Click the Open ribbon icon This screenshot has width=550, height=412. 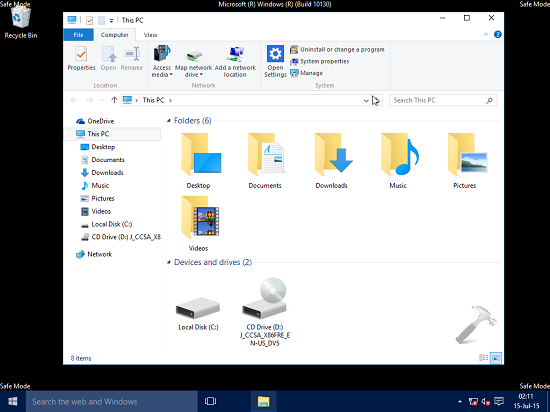(108, 59)
